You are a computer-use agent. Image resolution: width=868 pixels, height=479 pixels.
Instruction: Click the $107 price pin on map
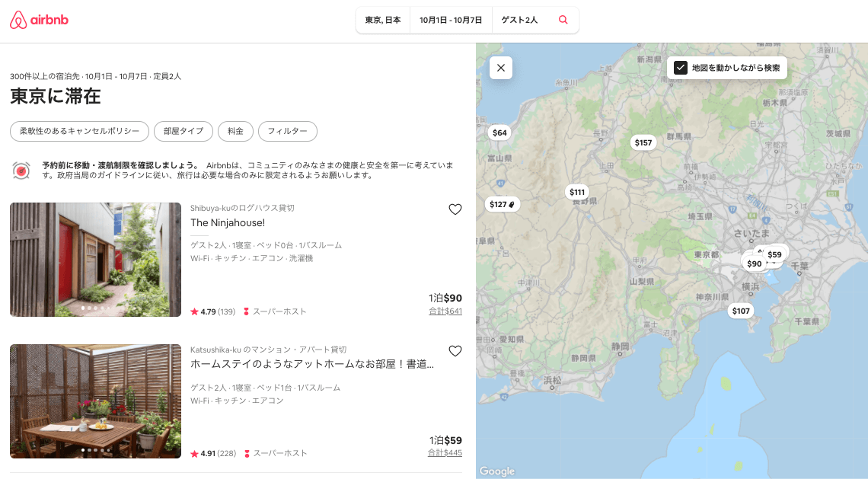[x=741, y=311]
